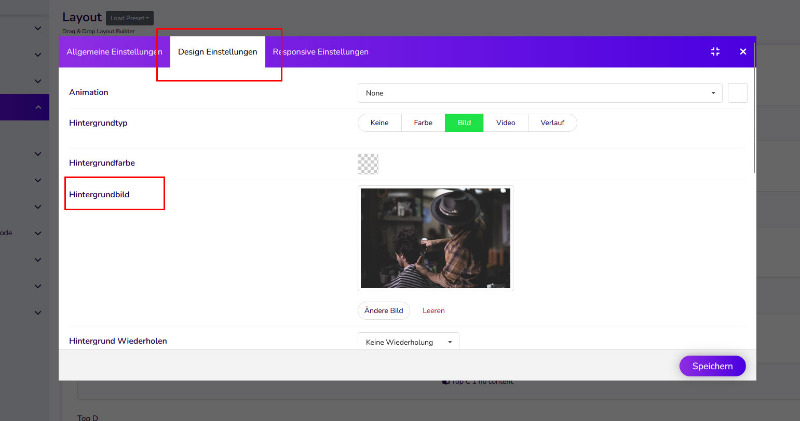Select Keine as background type
The width and height of the screenshot is (800, 421).
[379, 123]
